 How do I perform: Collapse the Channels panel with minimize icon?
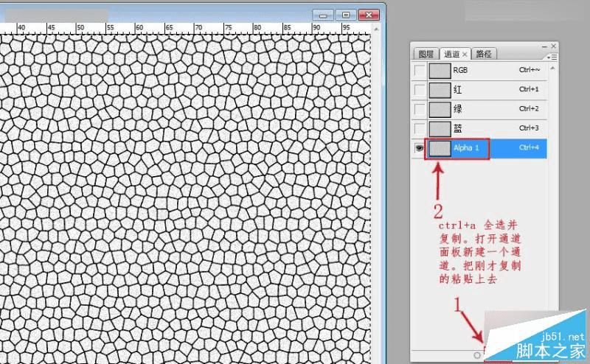click(x=544, y=46)
